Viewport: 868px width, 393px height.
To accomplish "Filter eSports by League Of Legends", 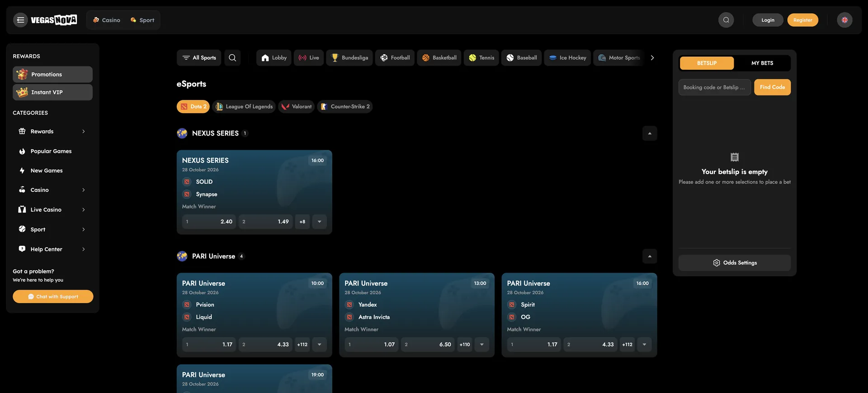I will click(244, 107).
